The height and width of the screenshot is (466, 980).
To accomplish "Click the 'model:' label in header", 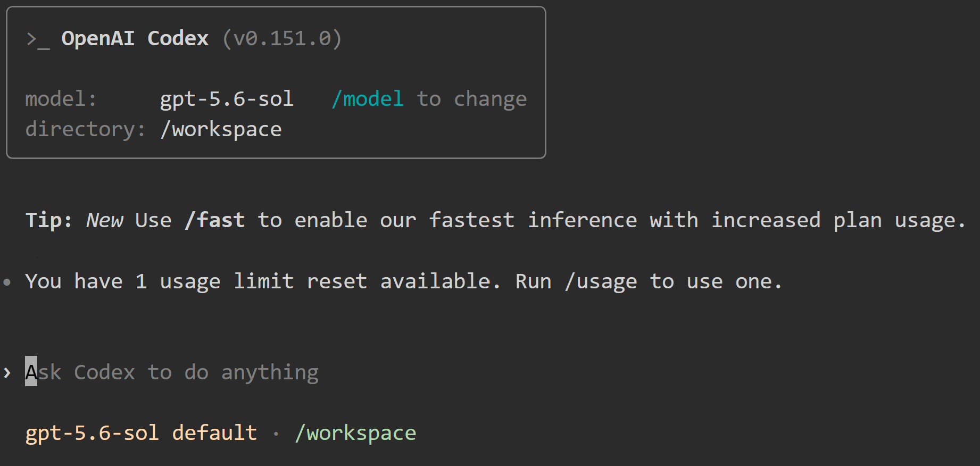I will tap(61, 99).
